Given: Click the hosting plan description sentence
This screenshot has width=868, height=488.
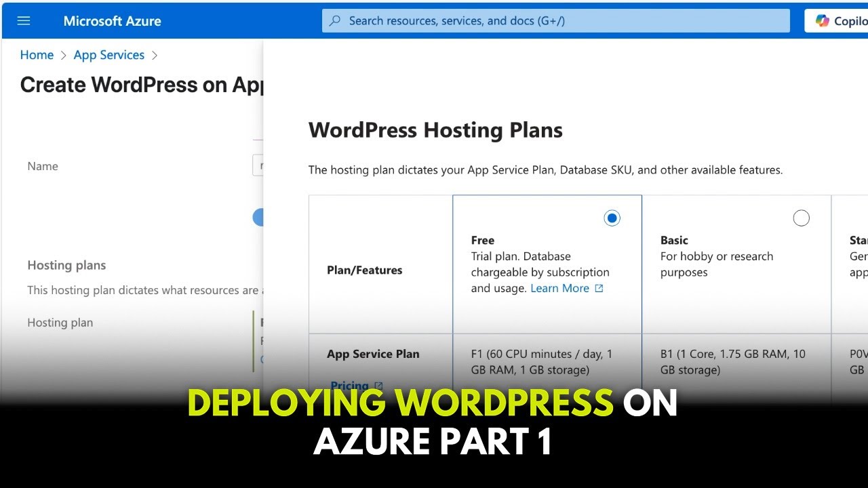Looking at the screenshot, I should [x=545, y=170].
